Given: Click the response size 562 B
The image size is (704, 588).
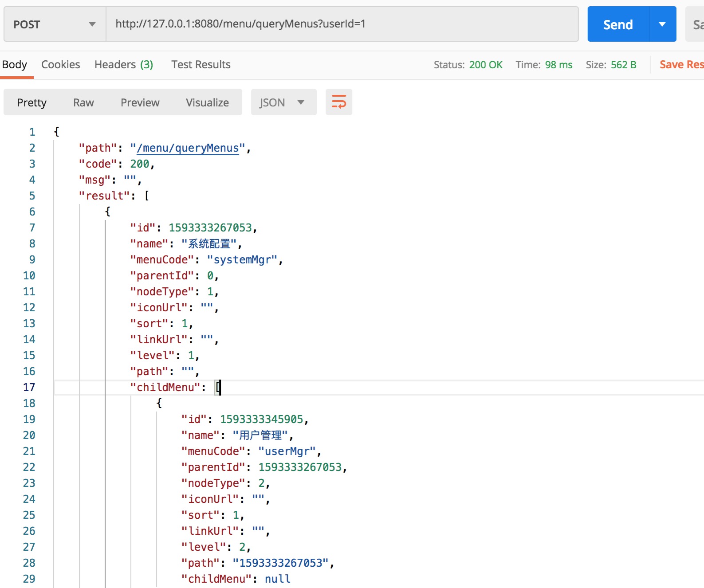Looking at the screenshot, I should [x=623, y=65].
